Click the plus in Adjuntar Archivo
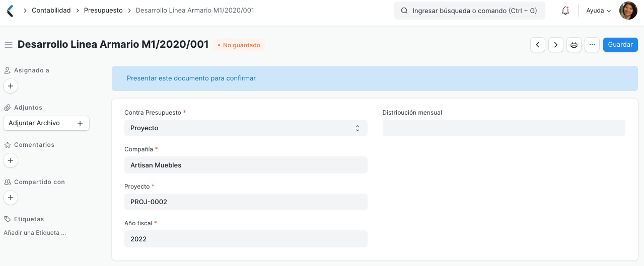Viewport: 644px width, 266px height. click(80, 123)
